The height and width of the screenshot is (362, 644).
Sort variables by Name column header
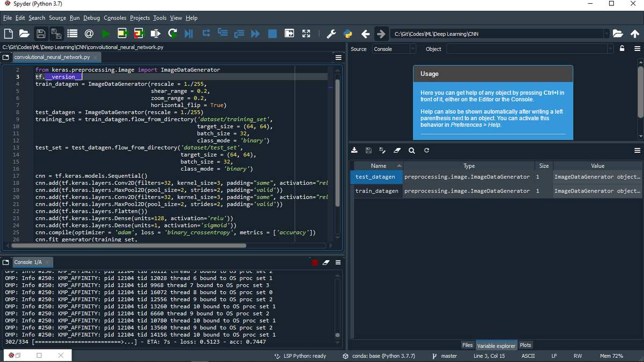coord(378,166)
